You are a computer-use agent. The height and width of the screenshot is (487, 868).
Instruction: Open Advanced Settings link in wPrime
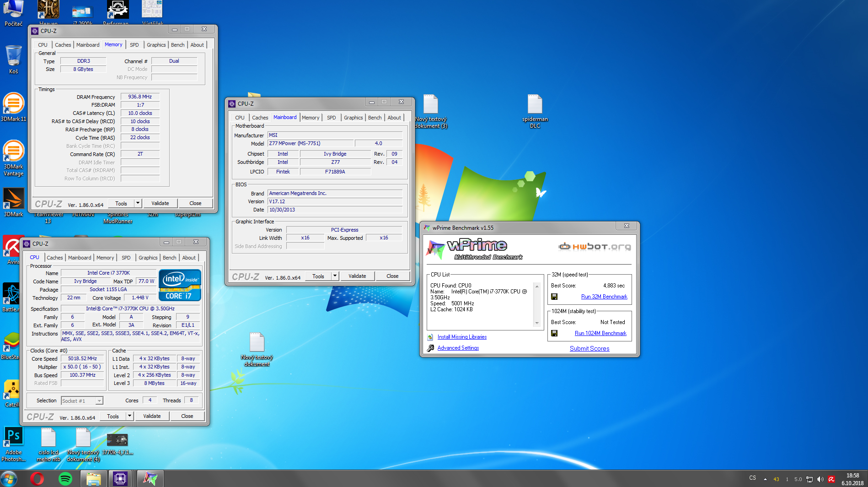click(458, 348)
